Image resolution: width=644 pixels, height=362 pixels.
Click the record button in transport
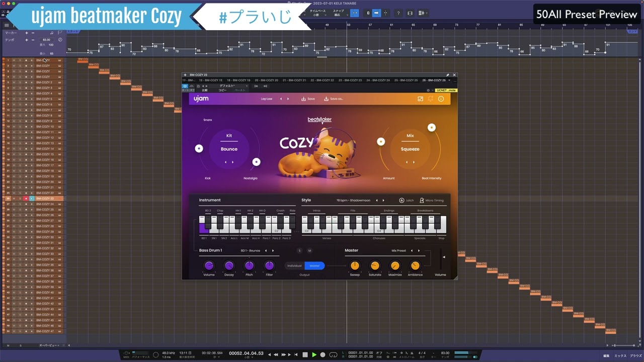pos(323,354)
